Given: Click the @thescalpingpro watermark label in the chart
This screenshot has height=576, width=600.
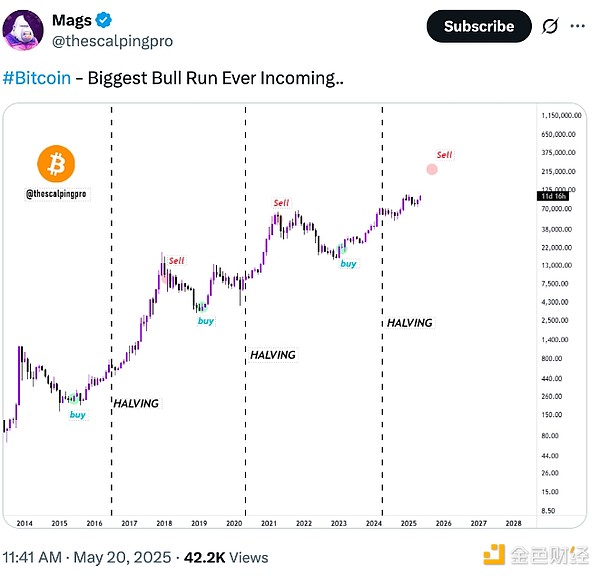Looking at the screenshot, I should click(55, 194).
